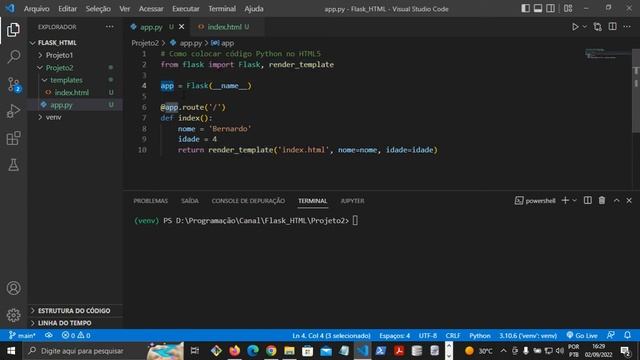The image size is (640, 360).
Task: Collapse the templates folder
Action: pos(75,80)
